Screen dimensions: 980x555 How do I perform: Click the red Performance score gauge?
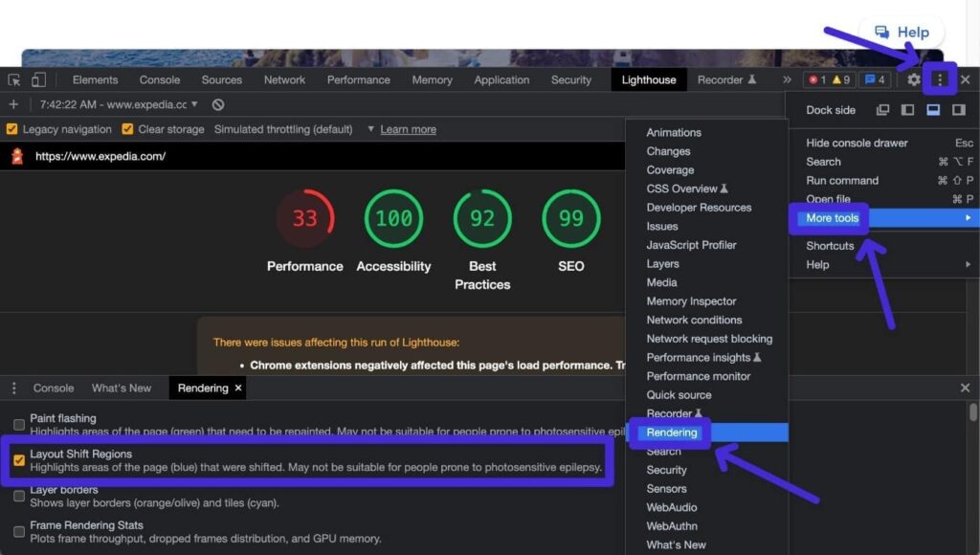(x=304, y=218)
